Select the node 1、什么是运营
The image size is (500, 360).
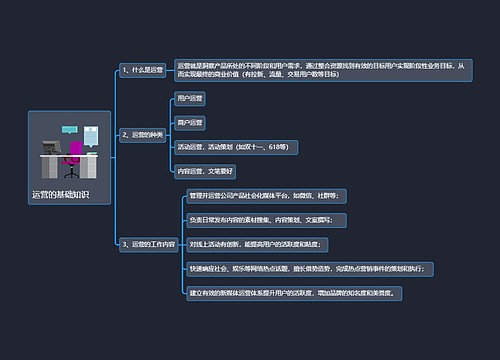[143, 70]
